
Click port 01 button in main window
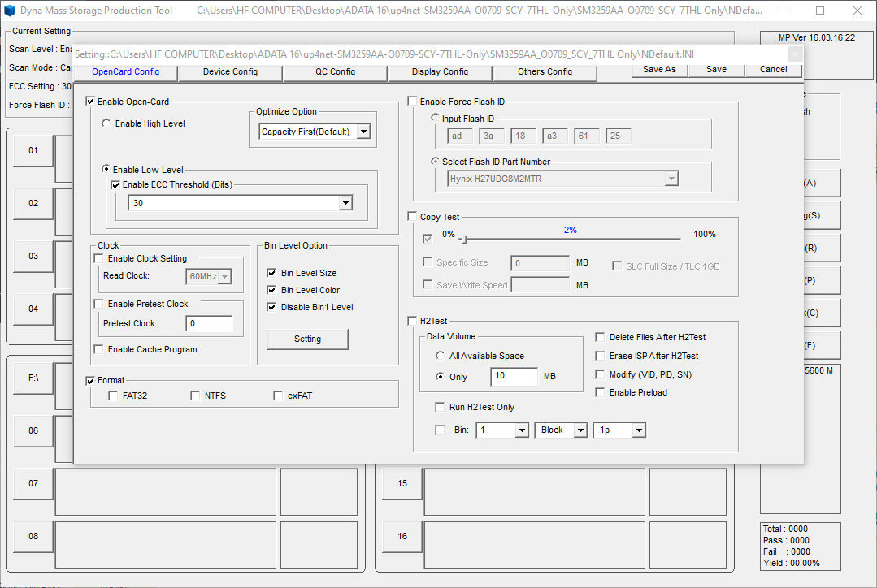[33, 150]
